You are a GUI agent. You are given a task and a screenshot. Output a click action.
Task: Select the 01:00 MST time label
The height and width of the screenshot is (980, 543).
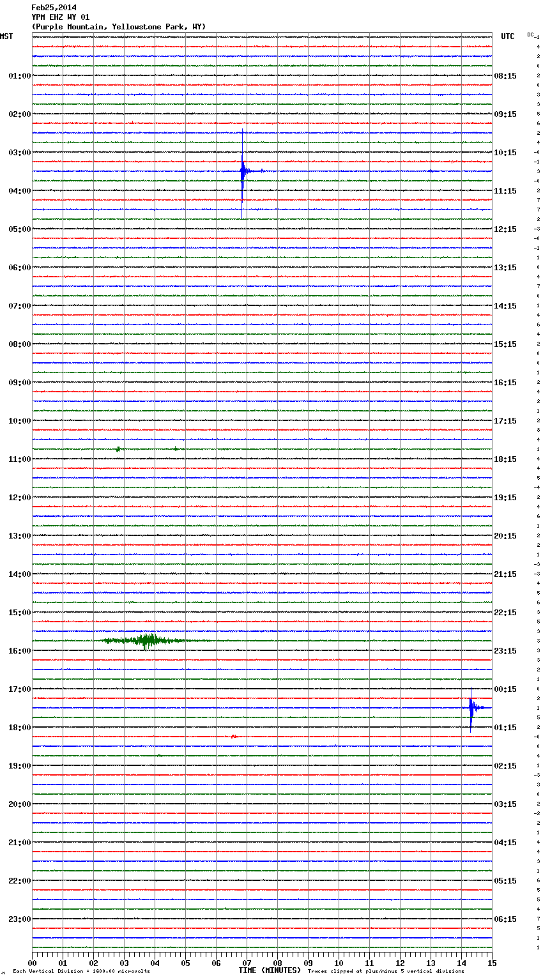[20, 76]
